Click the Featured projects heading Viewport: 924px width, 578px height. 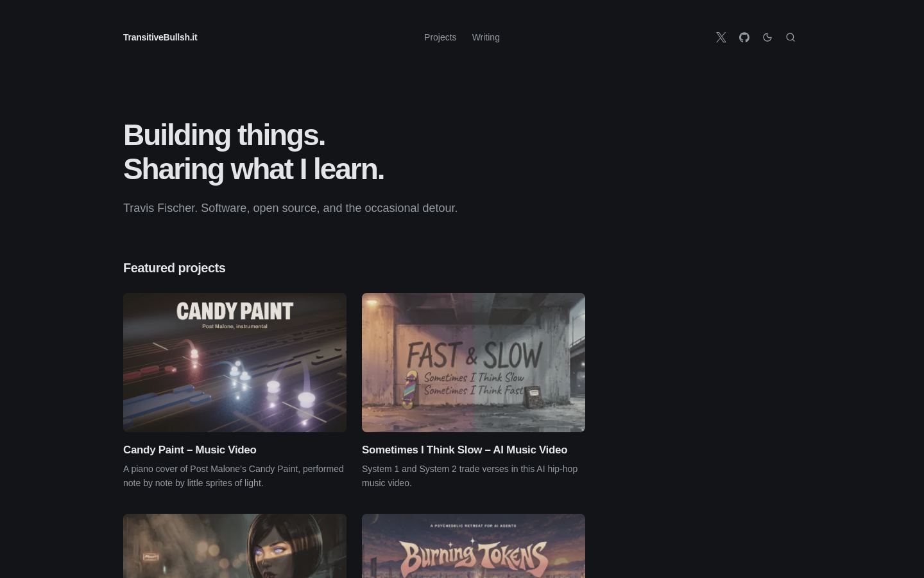tap(175, 268)
